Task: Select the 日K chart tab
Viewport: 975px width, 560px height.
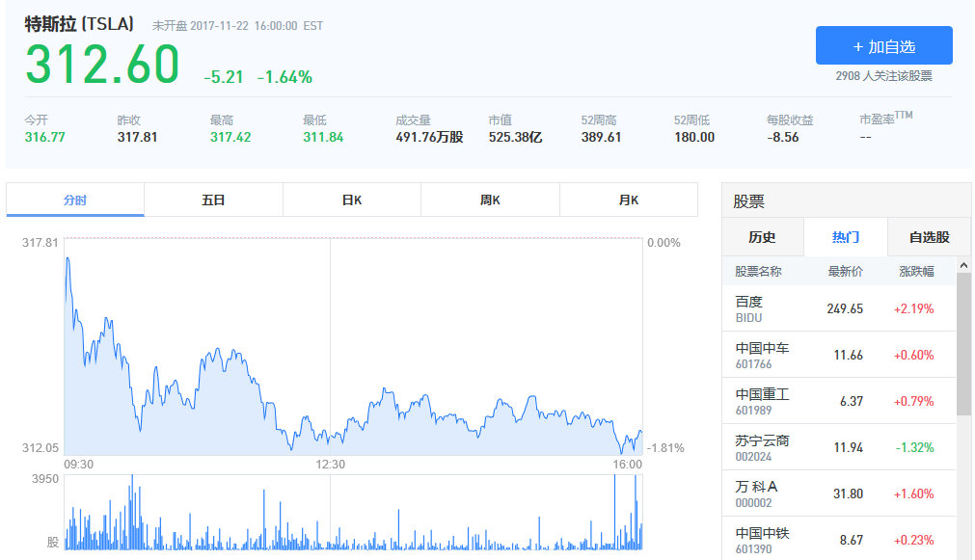Action: 352,200
